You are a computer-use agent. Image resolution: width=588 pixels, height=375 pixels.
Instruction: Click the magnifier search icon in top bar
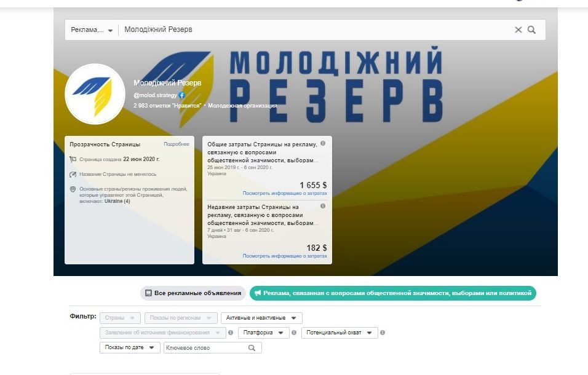pos(531,30)
